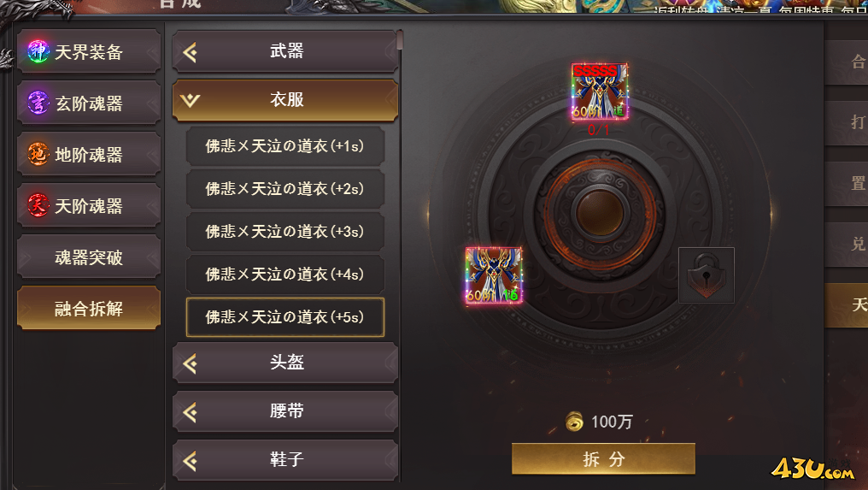Image resolution: width=868 pixels, height=490 pixels.
Task: Click the central bronze forge orb
Action: point(600,214)
